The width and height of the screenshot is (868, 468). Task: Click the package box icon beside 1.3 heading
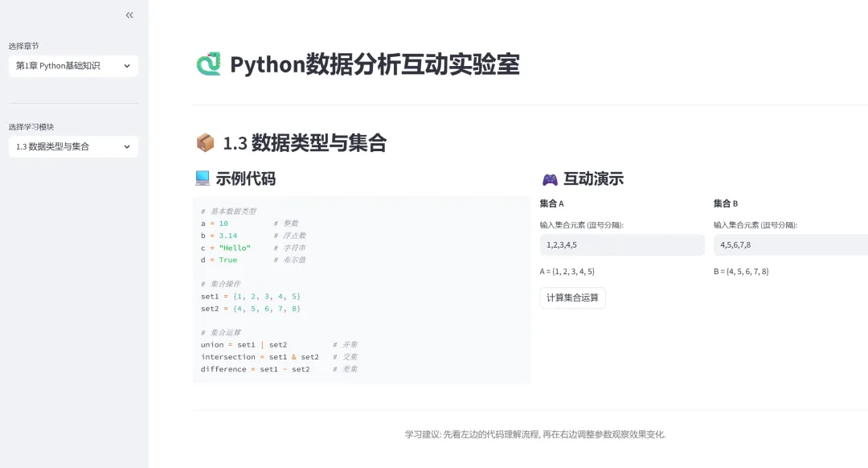(206, 143)
